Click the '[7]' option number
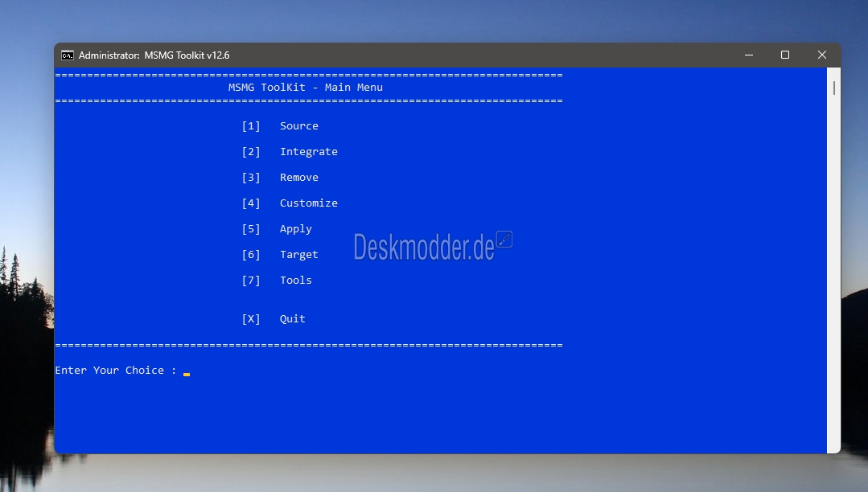The width and height of the screenshot is (868, 492). coord(251,281)
